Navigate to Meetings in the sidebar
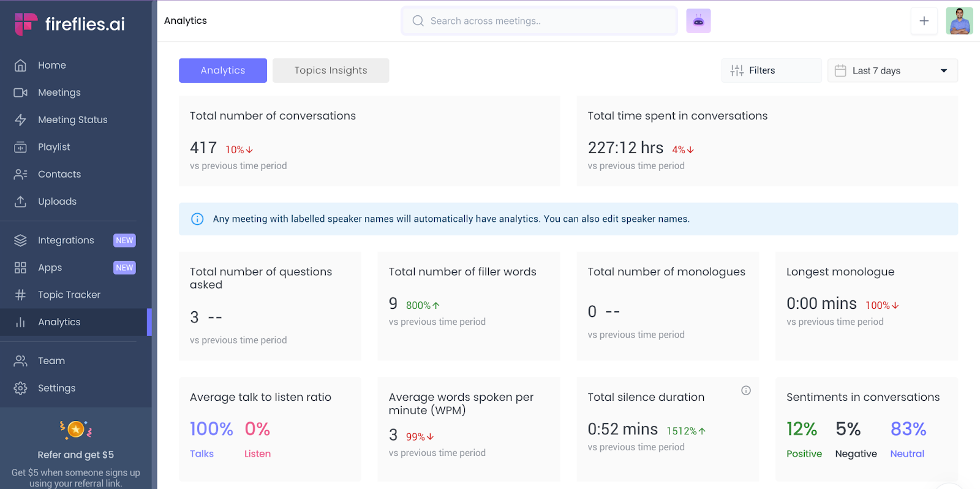This screenshot has height=489, width=980. 59,93
